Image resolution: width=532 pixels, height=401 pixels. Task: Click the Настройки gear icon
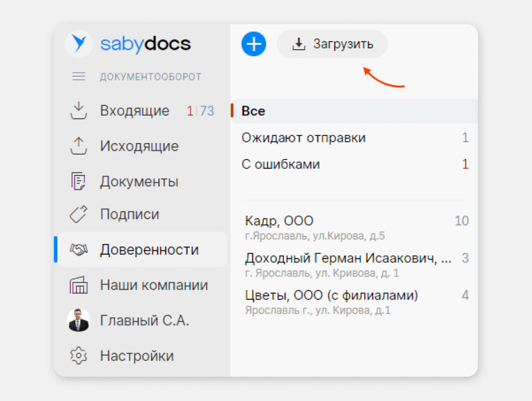point(78,356)
